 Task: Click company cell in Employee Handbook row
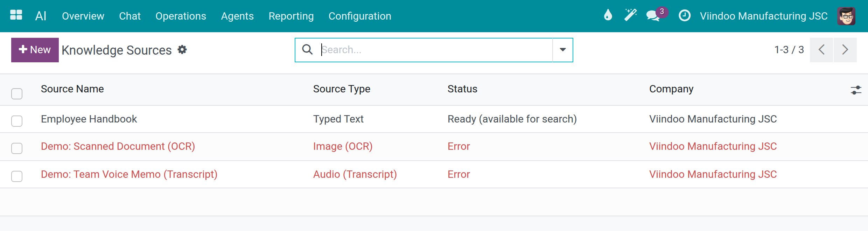713,119
